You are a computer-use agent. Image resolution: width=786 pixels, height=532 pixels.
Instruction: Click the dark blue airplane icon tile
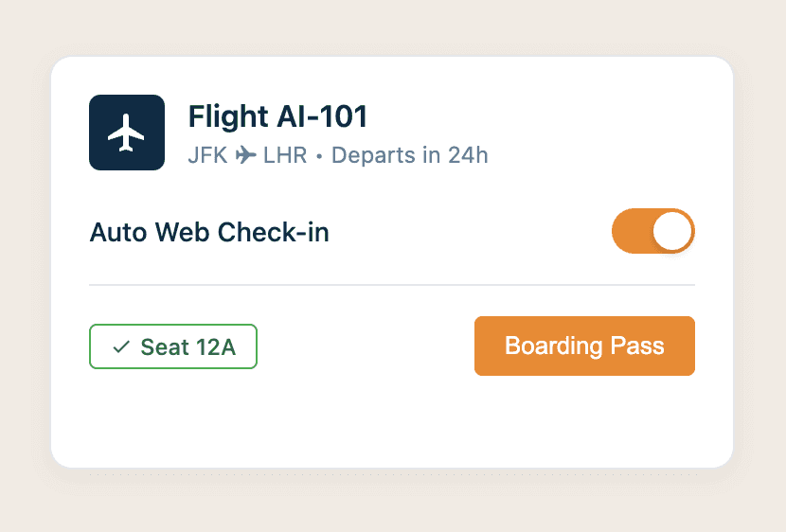(x=127, y=133)
